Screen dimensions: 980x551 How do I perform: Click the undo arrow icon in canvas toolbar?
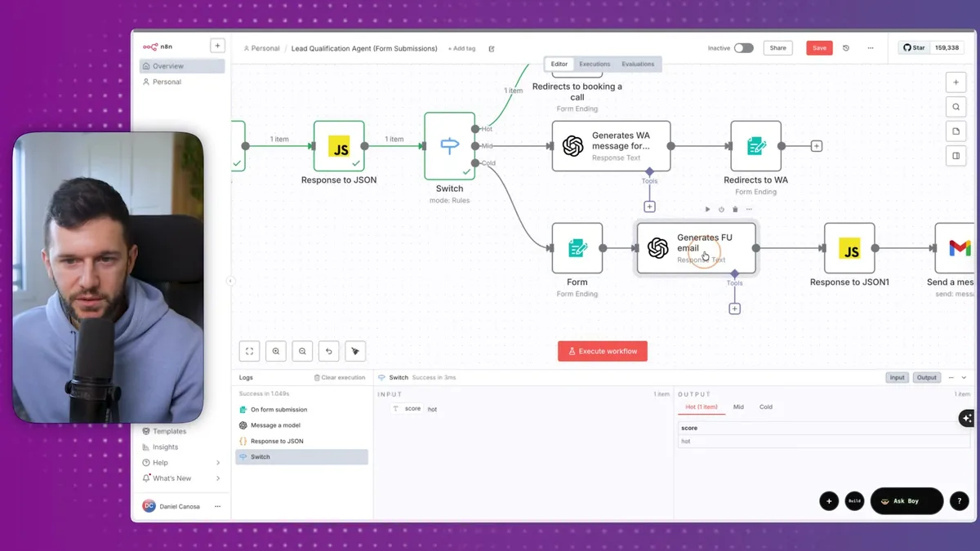coord(327,350)
